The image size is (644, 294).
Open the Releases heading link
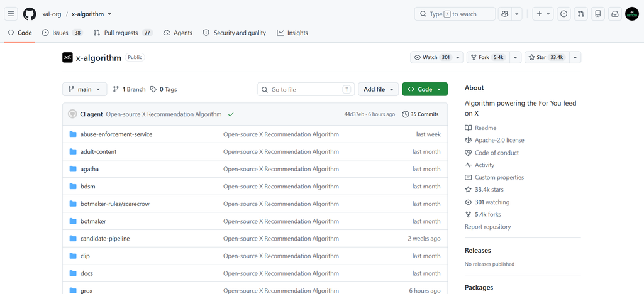click(x=478, y=250)
